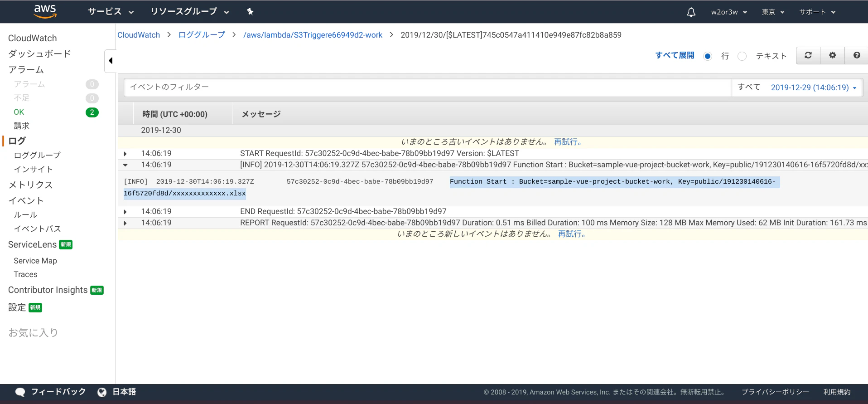868x404 pixels.
Task: Open the w2or3w account dropdown
Action: (x=729, y=12)
